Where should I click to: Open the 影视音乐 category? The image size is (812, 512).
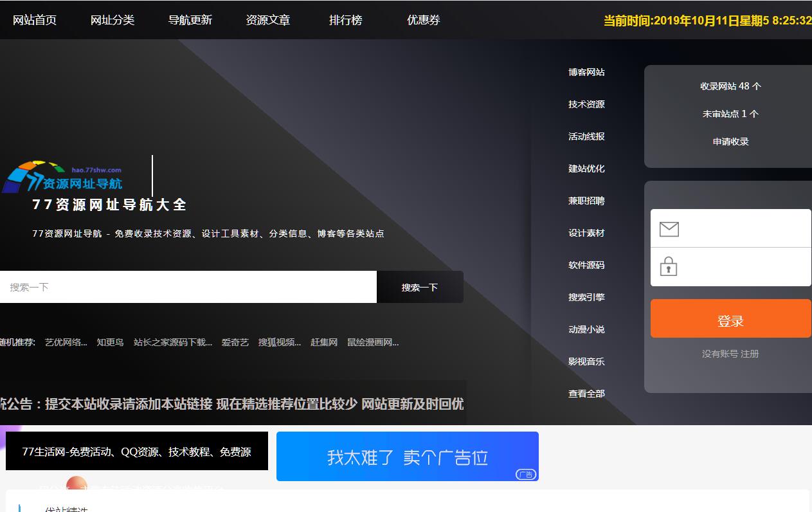(586, 361)
